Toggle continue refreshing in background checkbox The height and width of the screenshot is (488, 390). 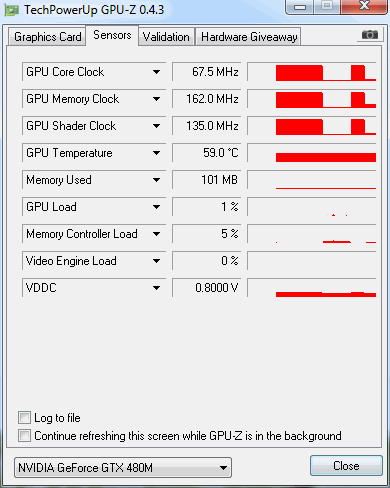click(24, 435)
